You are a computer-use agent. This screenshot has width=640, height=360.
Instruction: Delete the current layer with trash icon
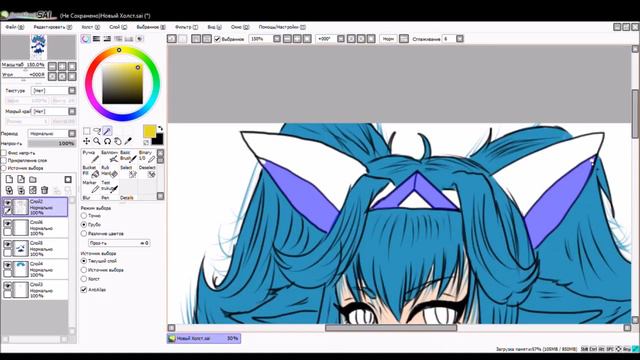point(44,190)
